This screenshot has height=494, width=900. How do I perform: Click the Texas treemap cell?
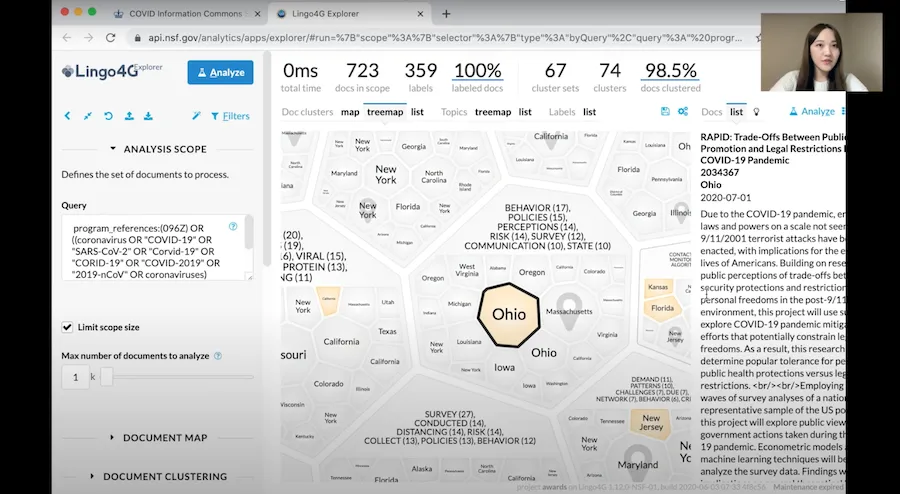coord(387,331)
